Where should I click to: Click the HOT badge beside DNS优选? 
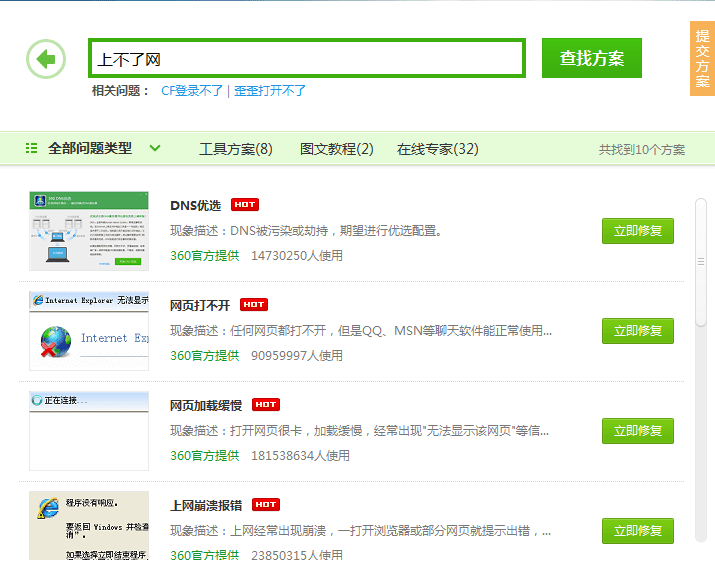(245, 205)
